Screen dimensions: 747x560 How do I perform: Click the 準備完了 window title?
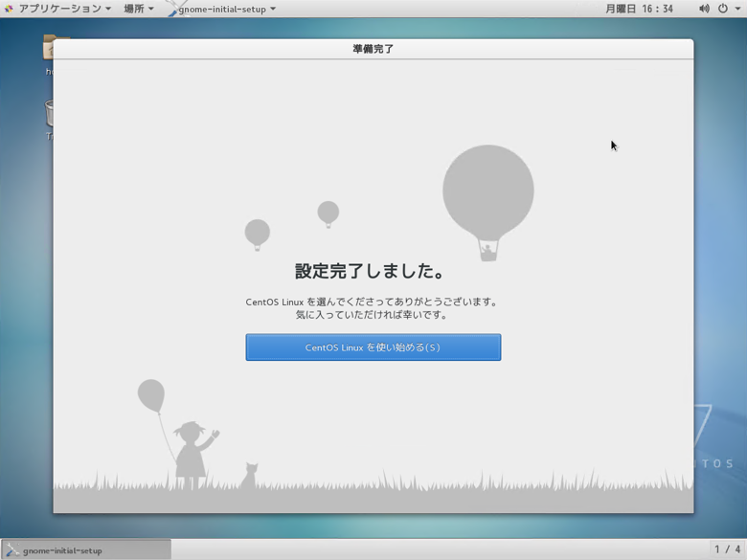coord(373,49)
